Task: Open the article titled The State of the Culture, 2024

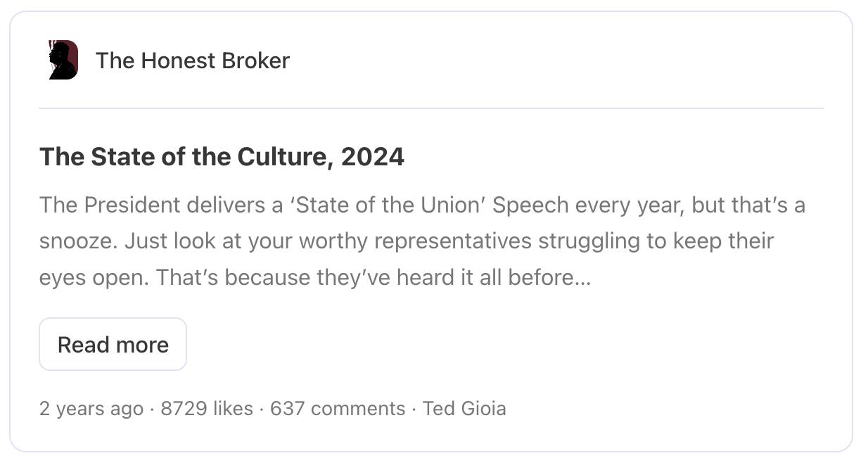Action: [222, 156]
